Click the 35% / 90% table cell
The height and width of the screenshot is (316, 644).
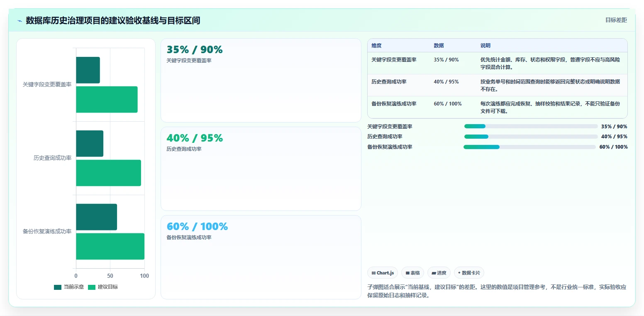click(x=446, y=60)
